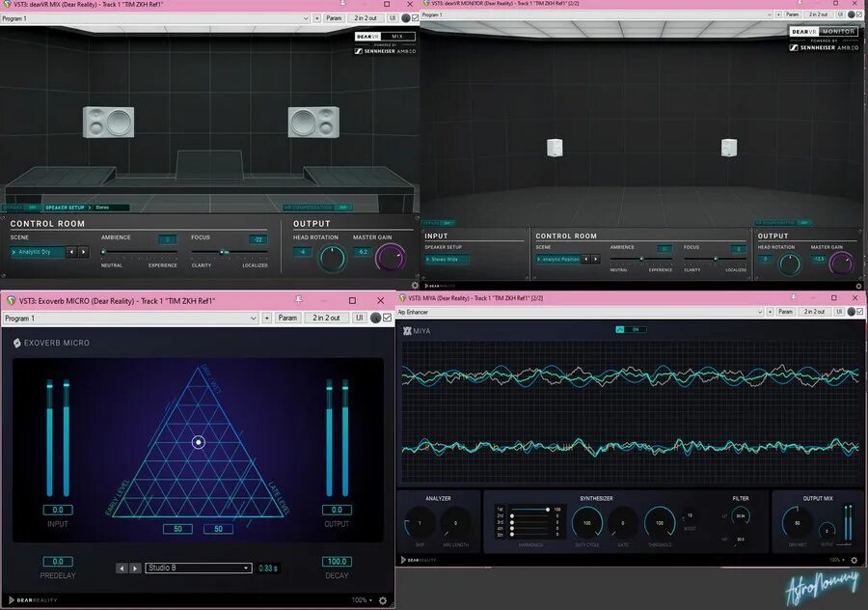Open the Program 1 preset dropdown in dearVR MIX
This screenshot has height=610, width=868.
coord(155,18)
